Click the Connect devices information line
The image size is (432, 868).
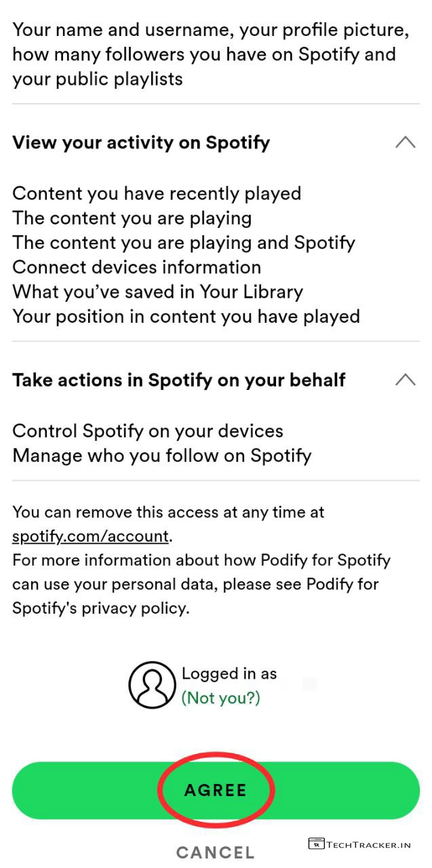click(136, 267)
